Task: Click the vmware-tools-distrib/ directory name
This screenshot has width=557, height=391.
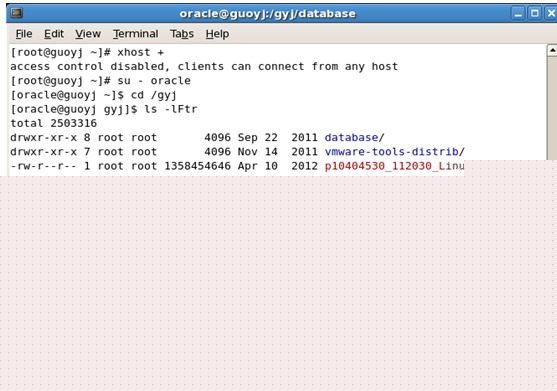Action: pos(395,152)
